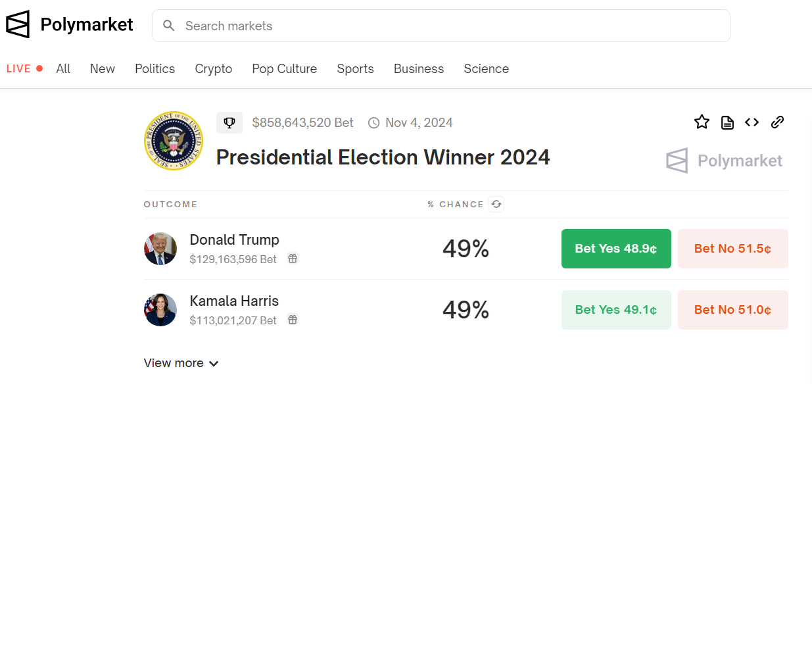812x648 pixels.
Task: Click the embed code icon
Action: [x=752, y=122]
